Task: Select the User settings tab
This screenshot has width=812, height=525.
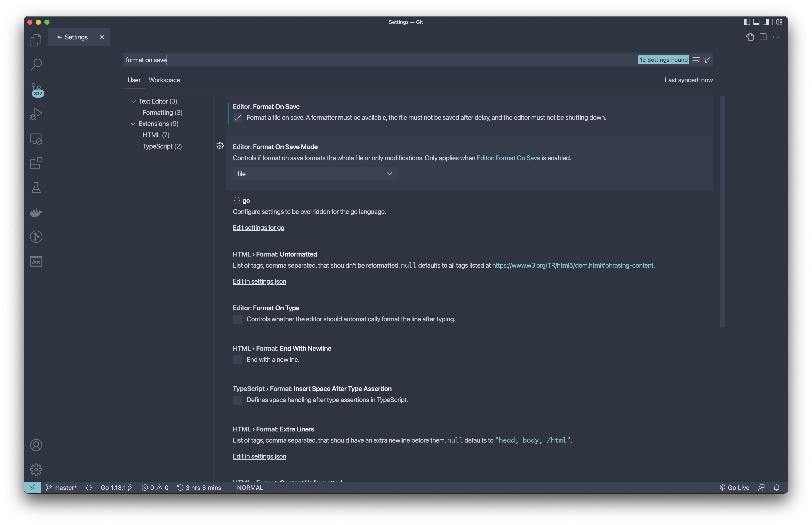Action: (x=134, y=80)
